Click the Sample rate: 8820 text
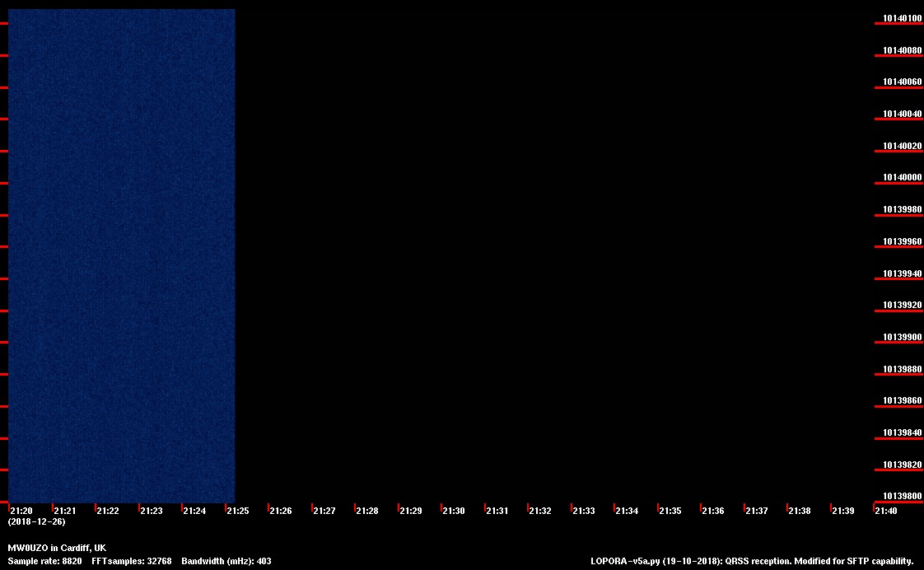The image size is (924, 570). tap(44, 561)
